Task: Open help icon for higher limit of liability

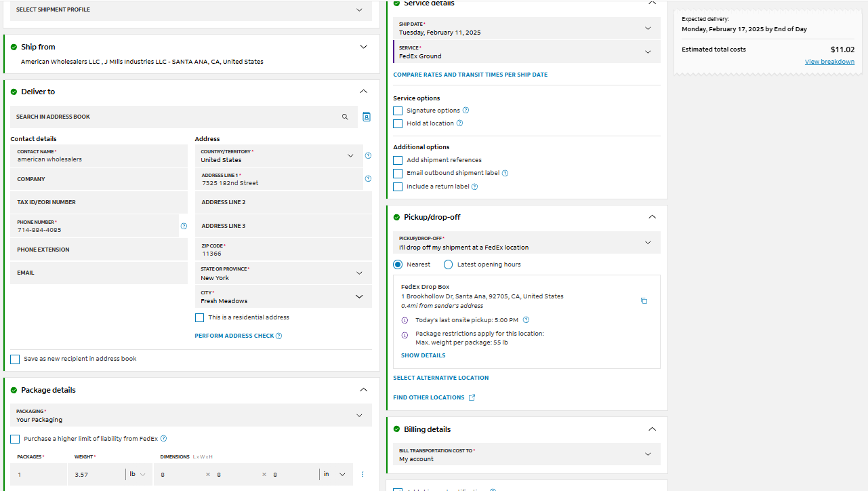Action: click(x=163, y=439)
